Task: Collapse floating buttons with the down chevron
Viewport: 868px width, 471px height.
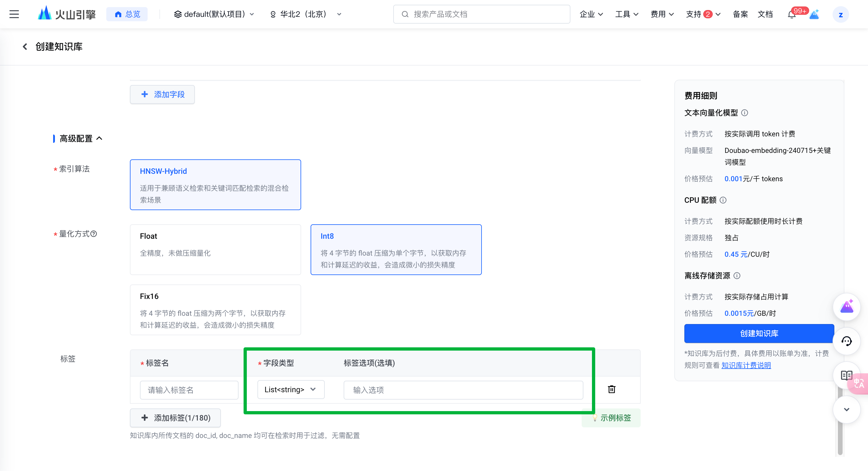Action: click(x=846, y=410)
